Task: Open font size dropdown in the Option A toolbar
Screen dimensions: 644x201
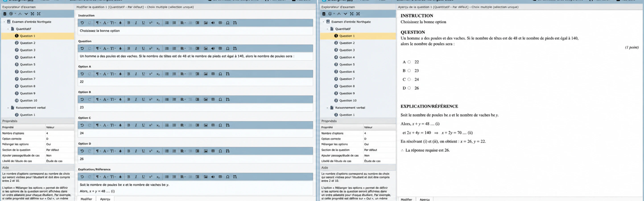Action: (x=113, y=74)
